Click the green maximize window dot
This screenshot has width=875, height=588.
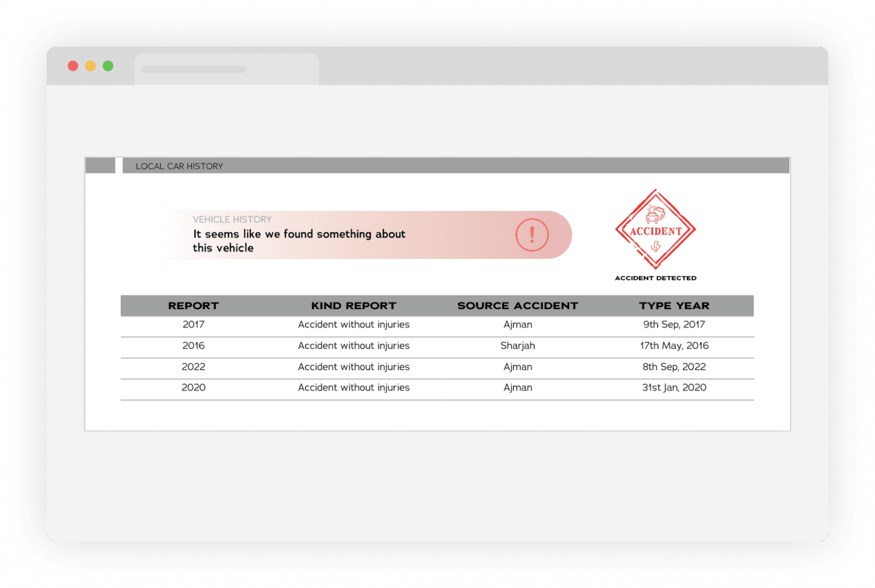pos(108,66)
